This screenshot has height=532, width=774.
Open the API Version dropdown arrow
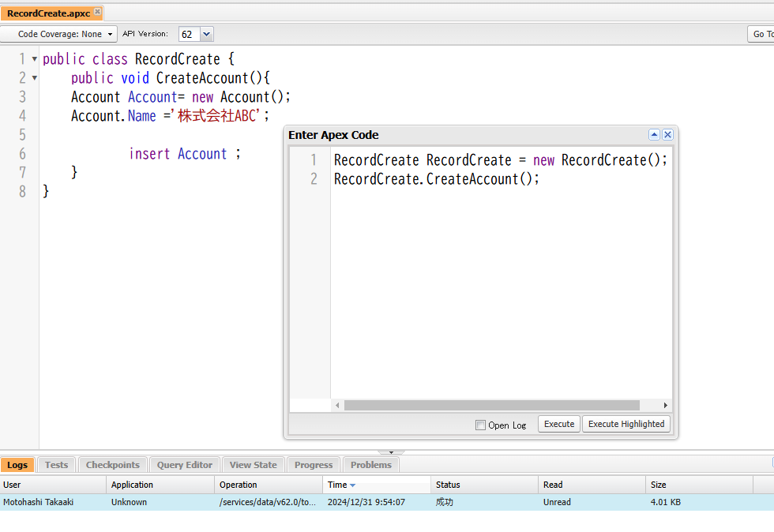pos(206,34)
